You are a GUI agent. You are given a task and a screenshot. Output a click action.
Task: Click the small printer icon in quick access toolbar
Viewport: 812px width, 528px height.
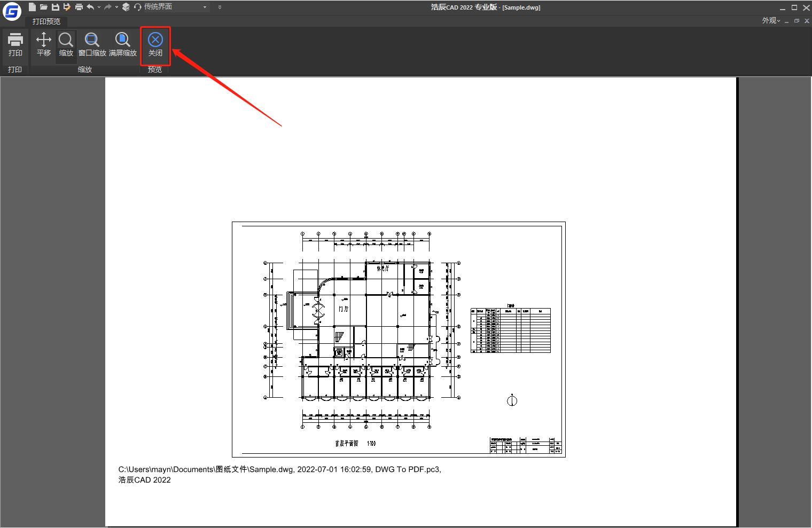click(x=79, y=7)
